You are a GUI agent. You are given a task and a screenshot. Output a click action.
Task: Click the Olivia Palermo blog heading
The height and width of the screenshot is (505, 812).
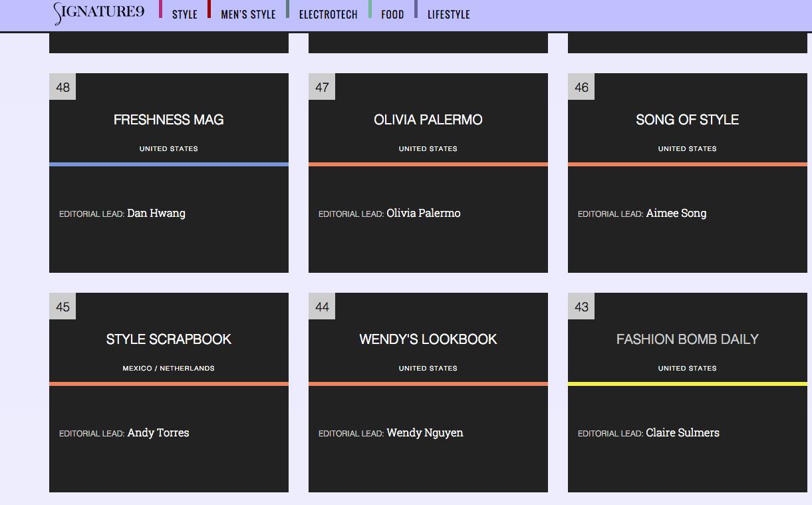tap(428, 120)
